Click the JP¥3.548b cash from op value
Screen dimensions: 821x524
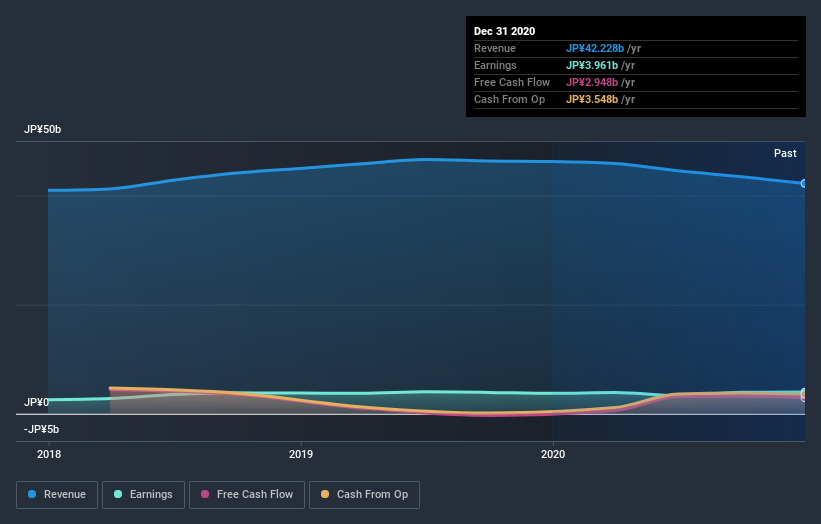click(x=592, y=99)
